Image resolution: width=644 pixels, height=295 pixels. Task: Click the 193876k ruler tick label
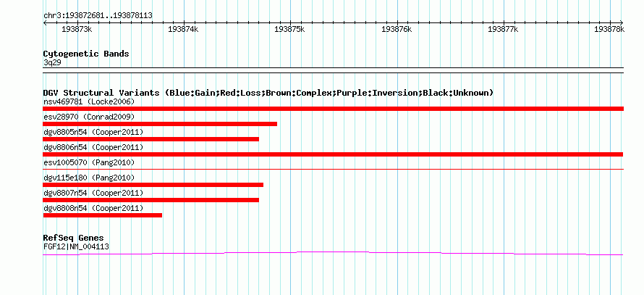click(x=397, y=29)
